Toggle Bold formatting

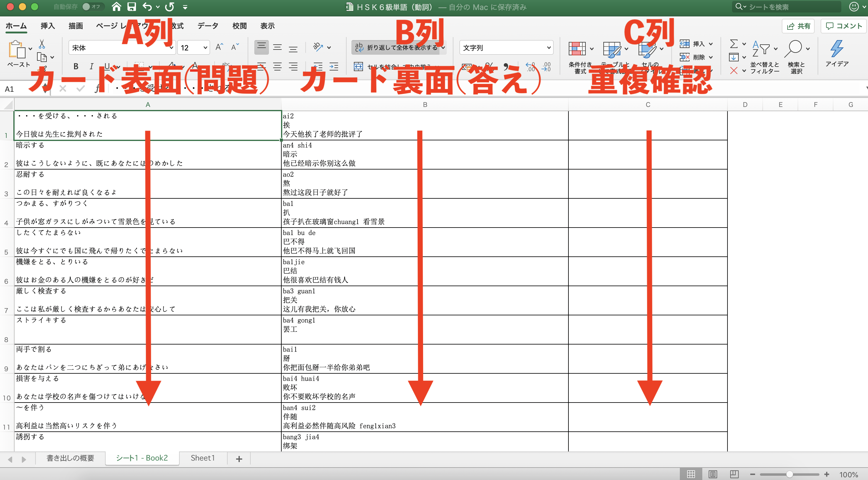[x=76, y=67]
